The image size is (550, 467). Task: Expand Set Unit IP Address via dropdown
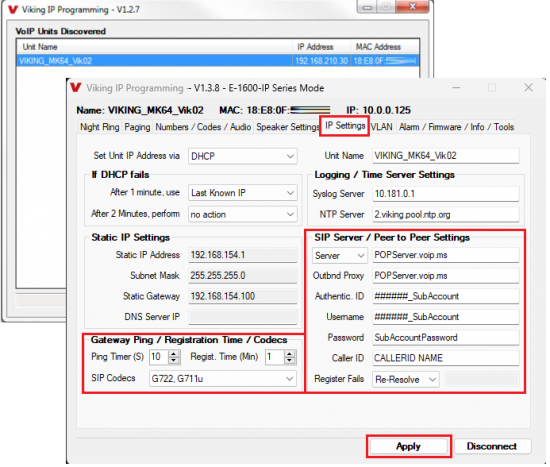[x=243, y=156]
